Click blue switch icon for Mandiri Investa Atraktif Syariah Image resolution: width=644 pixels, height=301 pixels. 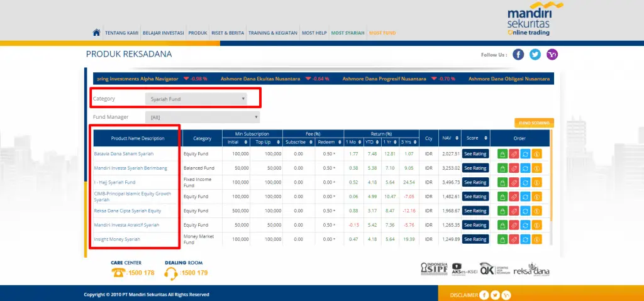[525, 225]
